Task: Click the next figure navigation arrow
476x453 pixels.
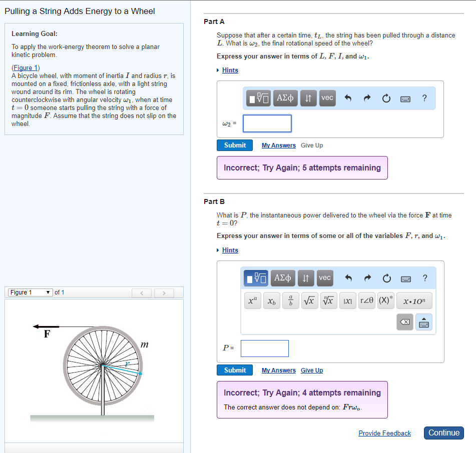Action: tap(164, 292)
